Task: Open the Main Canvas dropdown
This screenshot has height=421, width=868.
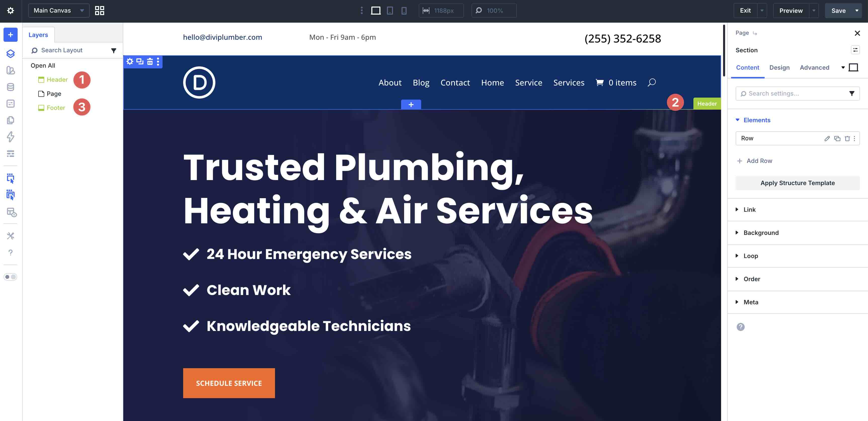Action: pyautogui.click(x=59, y=11)
